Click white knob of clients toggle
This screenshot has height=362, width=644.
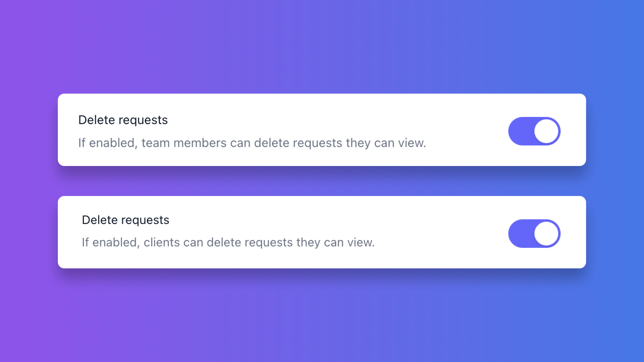[546, 233]
